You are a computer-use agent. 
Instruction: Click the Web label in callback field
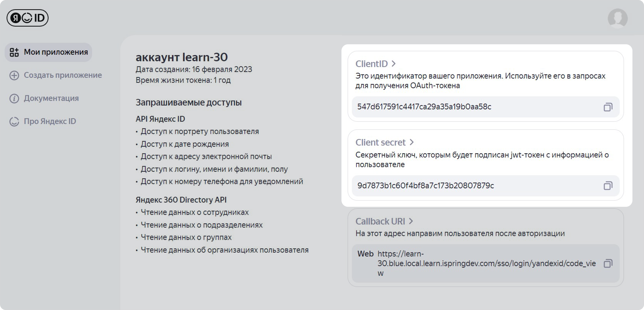[x=365, y=254]
